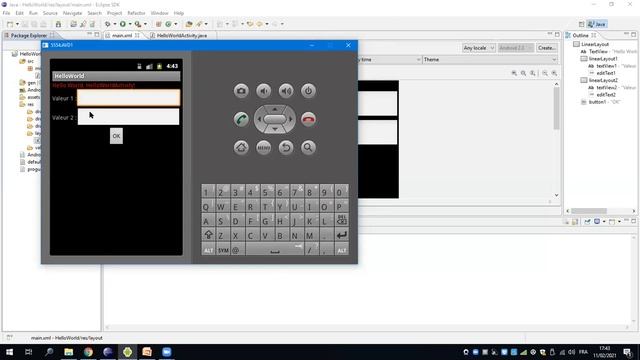The image size is (640, 360).
Task: Tap the SYM key on emulator keyboard
Action: click(223, 250)
